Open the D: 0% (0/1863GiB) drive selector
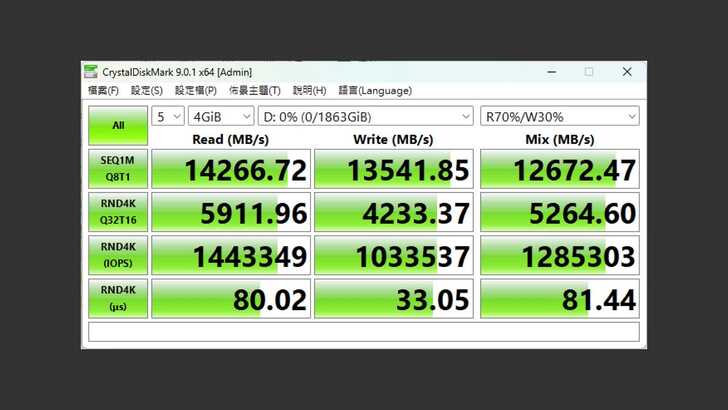728x410 pixels. pos(365,116)
